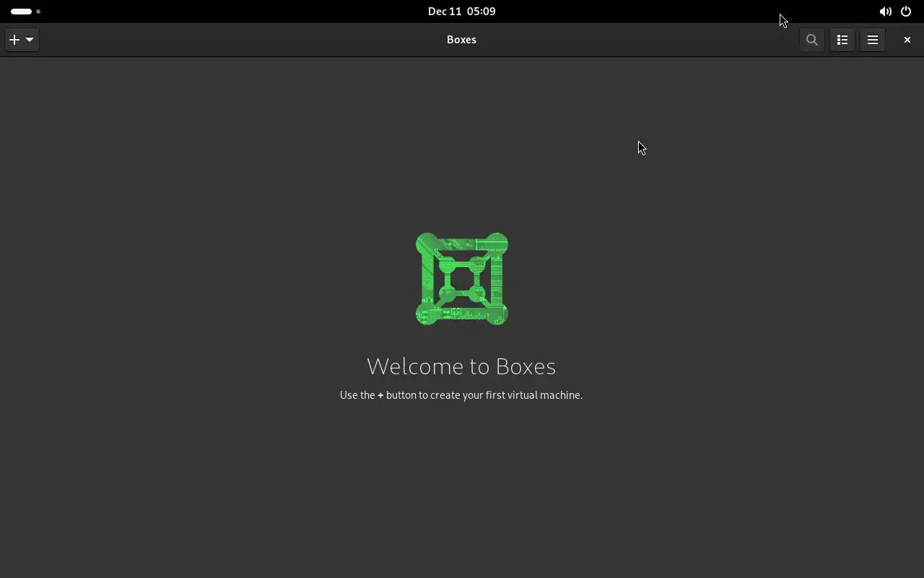Click the 'Welcome to Boxes' heading
The width and height of the screenshot is (924, 578).
point(461,366)
